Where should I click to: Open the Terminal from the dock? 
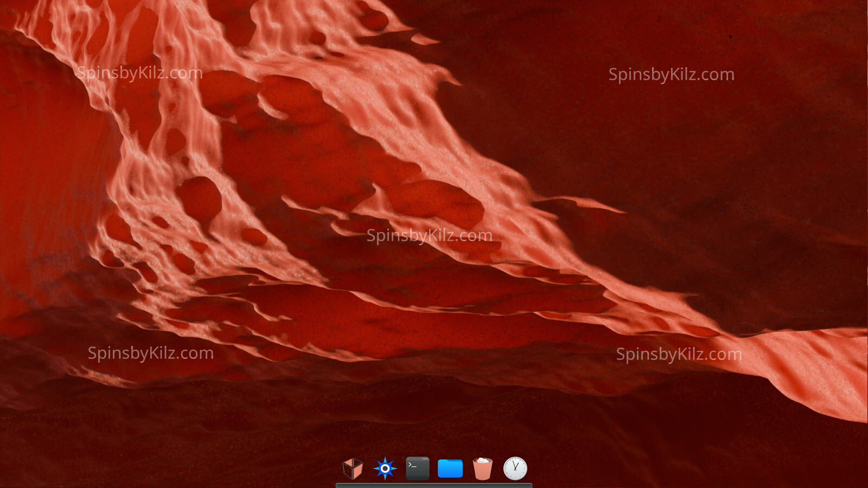click(418, 468)
